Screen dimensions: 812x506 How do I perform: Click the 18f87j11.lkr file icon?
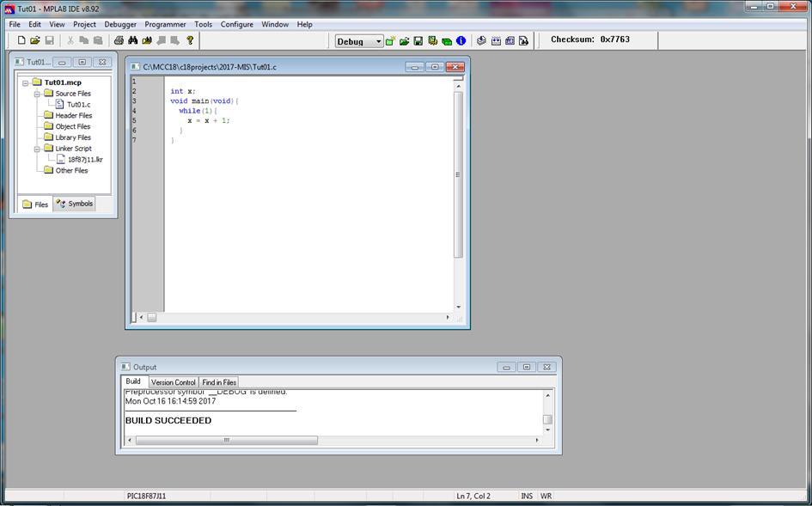click(x=61, y=160)
